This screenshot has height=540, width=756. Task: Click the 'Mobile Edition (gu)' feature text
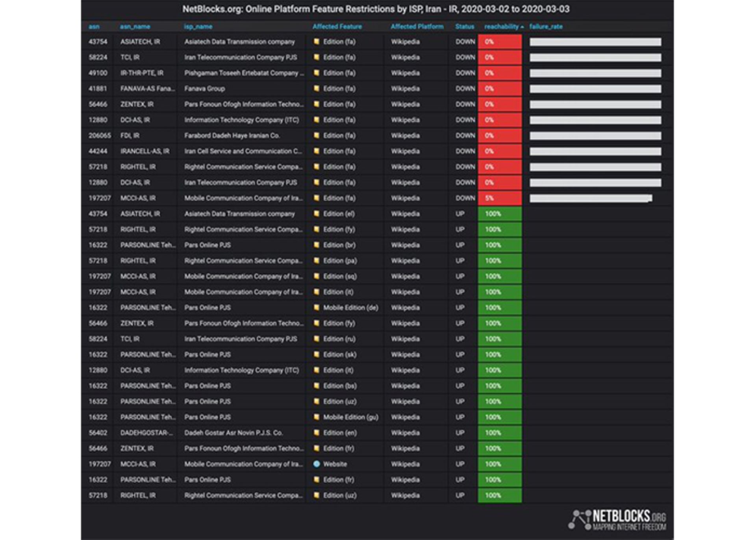pyautogui.click(x=350, y=417)
